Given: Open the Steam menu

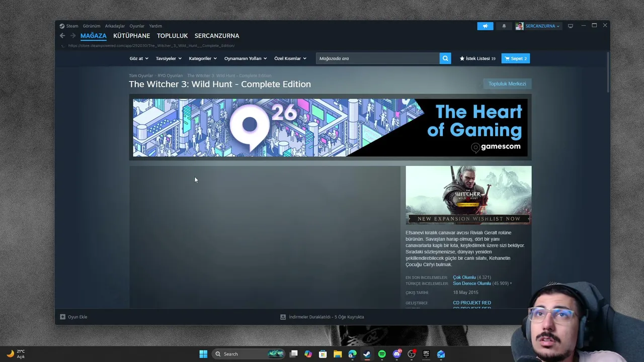Looking at the screenshot, I should pyautogui.click(x=72, y=26).
